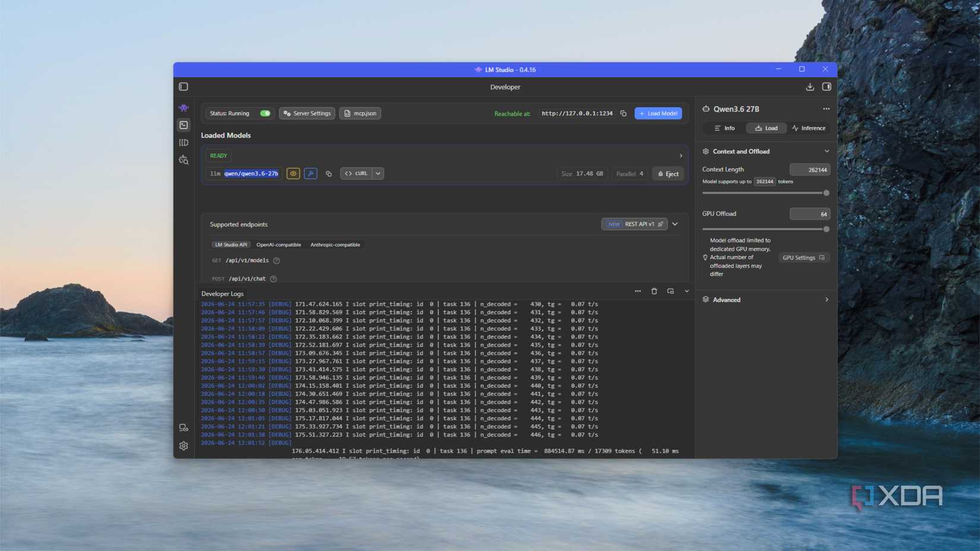Open the downloads icon in header
Image resolution: width=980 pixels, height=551 pixels.
810,87
